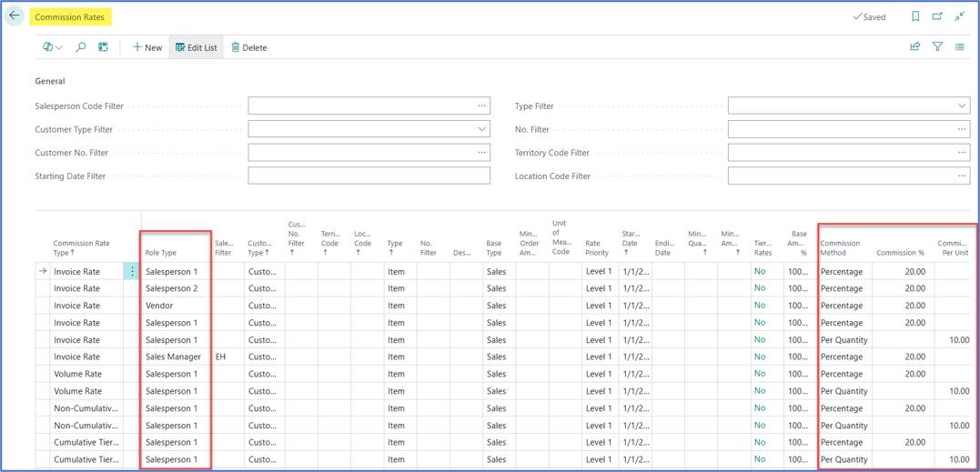Click Tiered Rates 'No' in Sales Manager row
This screenshot has width=980, height=472.
(x=760, y=357)
